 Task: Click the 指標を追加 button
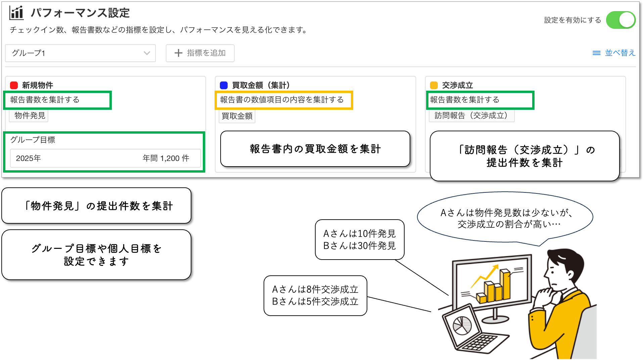pyautogui.click(x=200, y=53)
